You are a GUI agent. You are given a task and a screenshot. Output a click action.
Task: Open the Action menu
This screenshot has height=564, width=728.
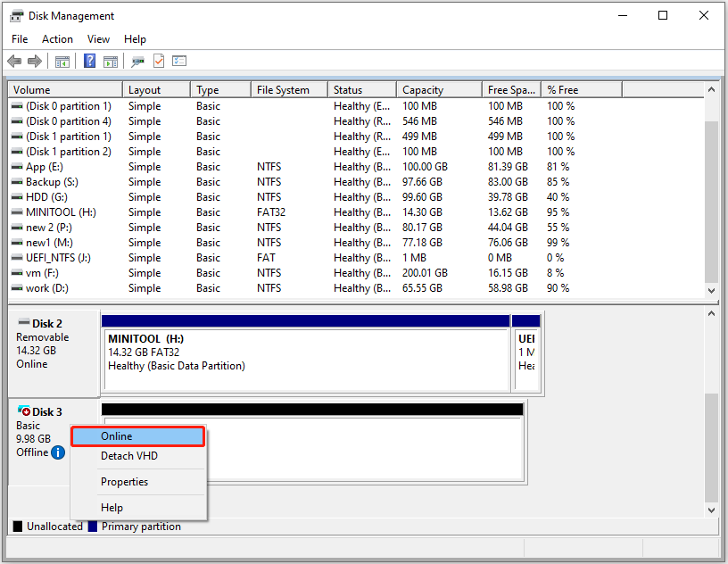coord(57,38)
